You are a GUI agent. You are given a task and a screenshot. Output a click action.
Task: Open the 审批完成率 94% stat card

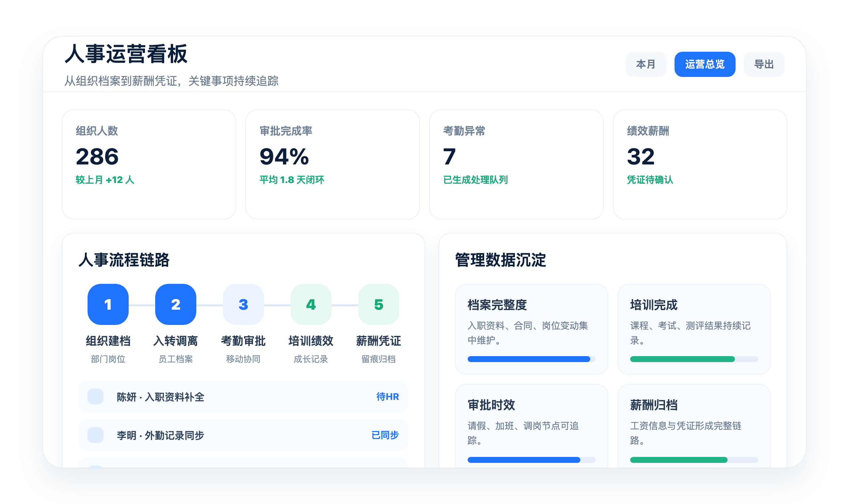coord(332,164)
